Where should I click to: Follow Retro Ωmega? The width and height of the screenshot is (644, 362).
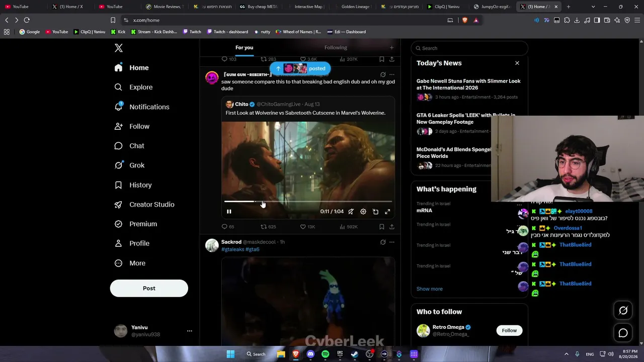pyautogui.click(x=509, y=330)
